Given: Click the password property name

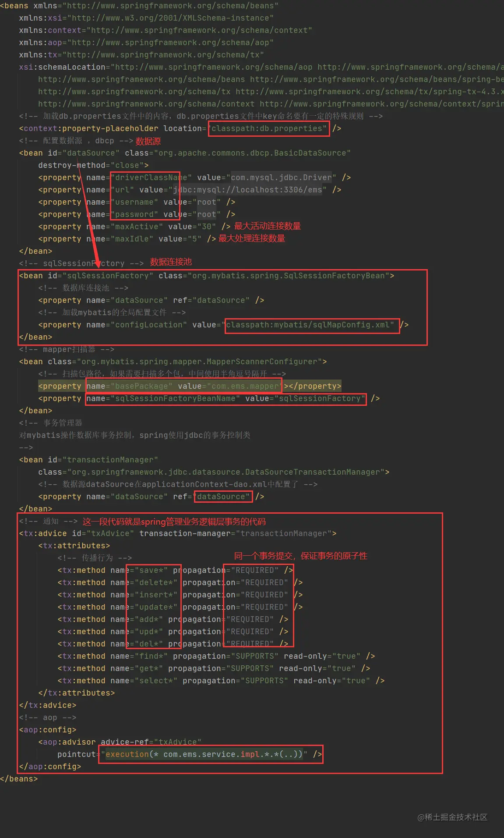Looking at the screenshot, I should click(x=134, y=214).
